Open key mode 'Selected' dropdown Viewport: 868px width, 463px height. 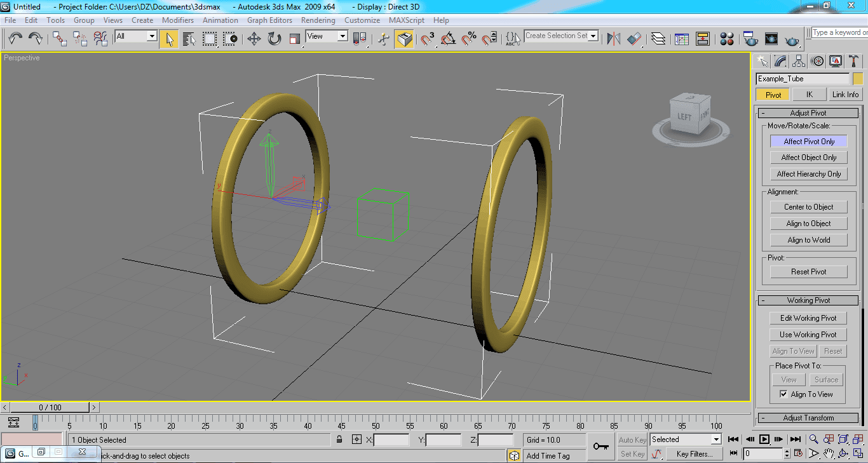click(x=686, y=440)
